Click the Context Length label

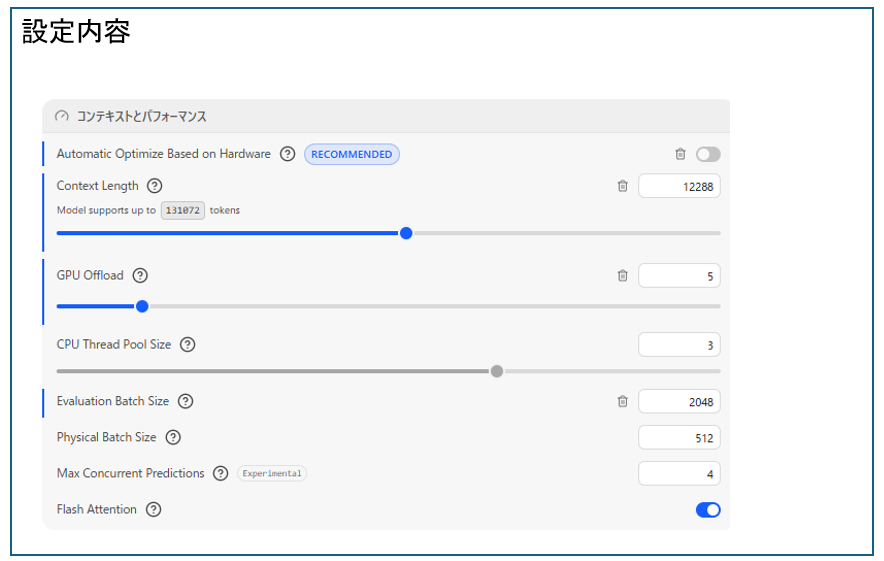click(98, 185)
